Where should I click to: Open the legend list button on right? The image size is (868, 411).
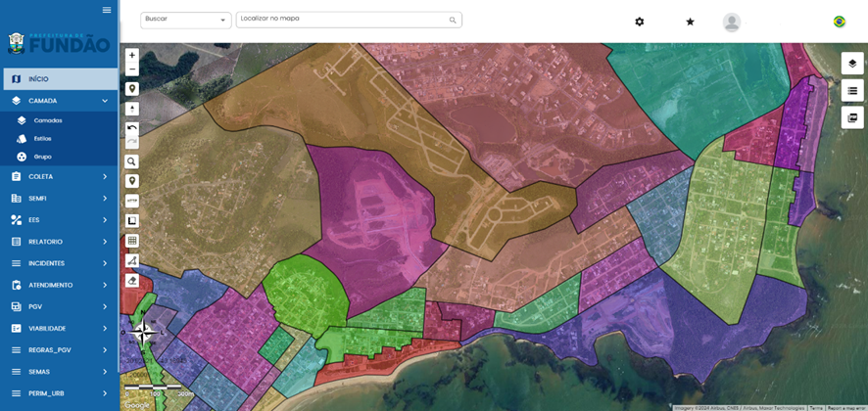(x=852, y=91)
